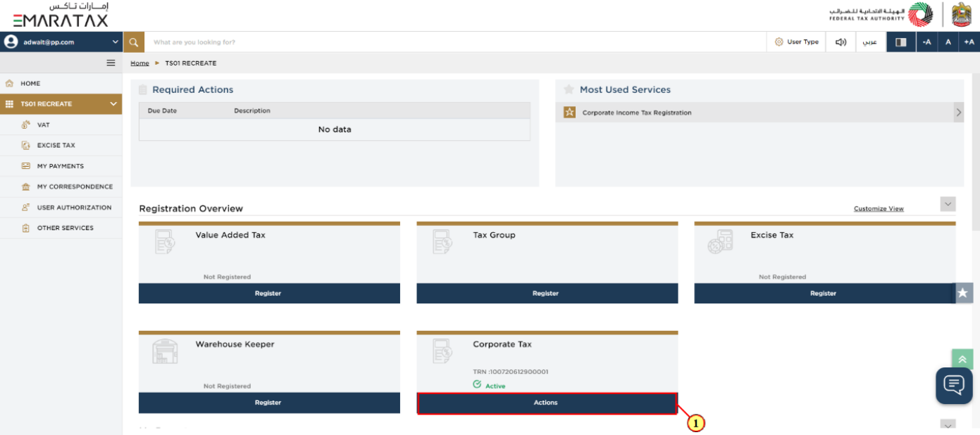The width and height of the screenshot is (980, 435).
Task: Open MY PAYMENTS menu item
Action: 61,166
